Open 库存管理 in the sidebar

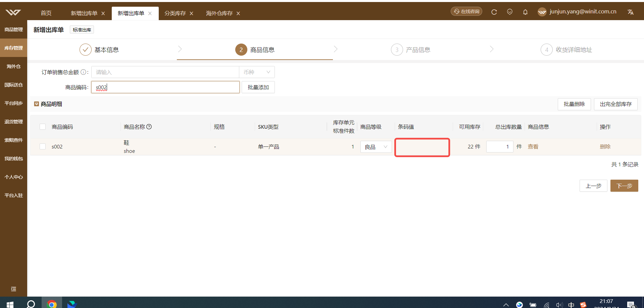pyautogui.click(x=13, y=48)
